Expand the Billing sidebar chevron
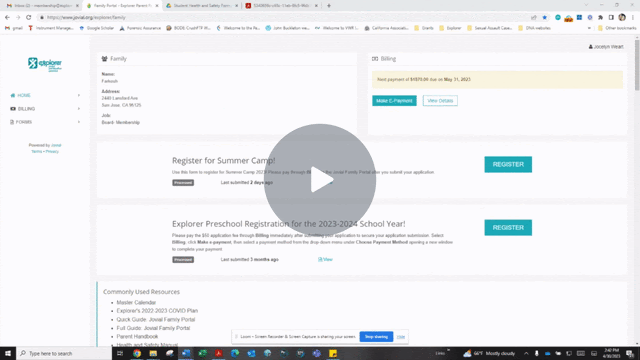640x360 pixels. pos(79,109)
